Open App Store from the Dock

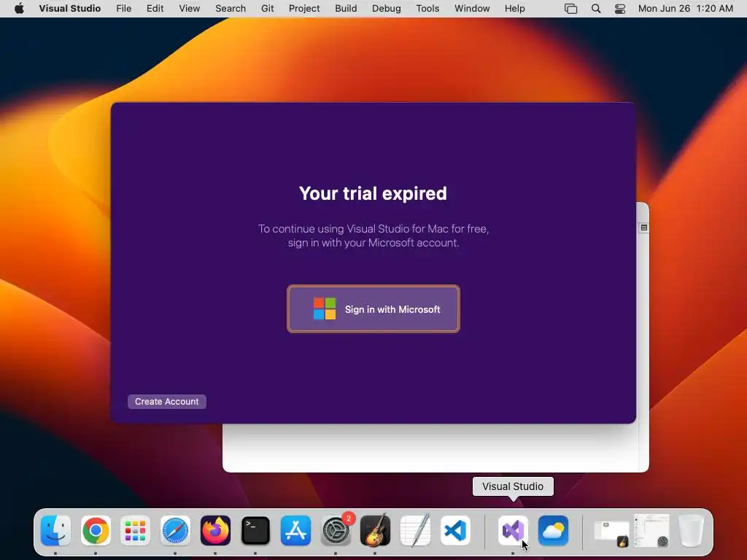click(x=295, y=531)
